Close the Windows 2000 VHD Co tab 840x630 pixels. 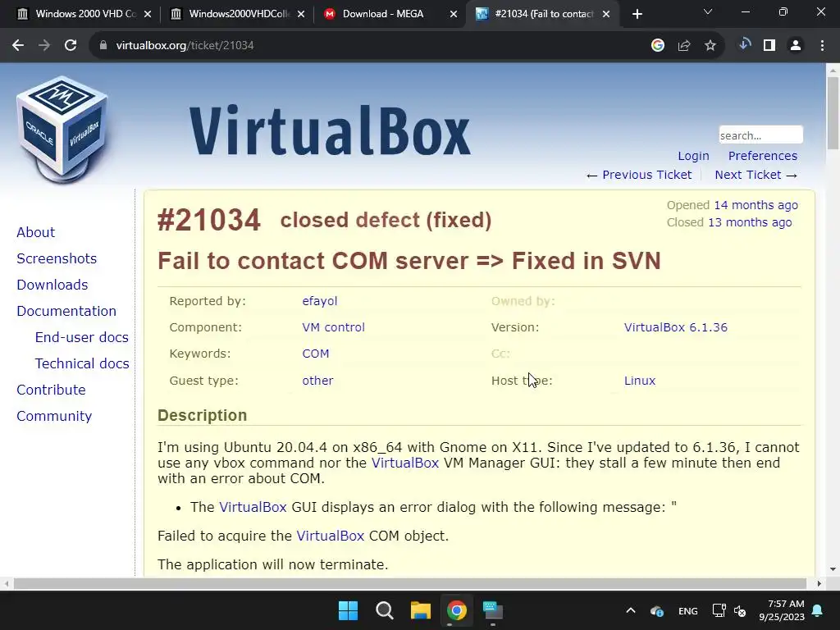click(x=148, y=15)
